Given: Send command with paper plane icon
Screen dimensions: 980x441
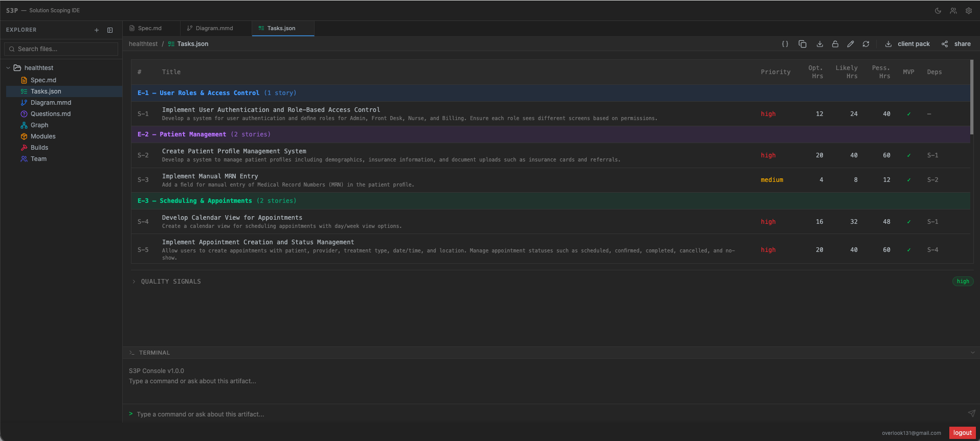Looking at the screenshot, I should [x=971, y=413].
